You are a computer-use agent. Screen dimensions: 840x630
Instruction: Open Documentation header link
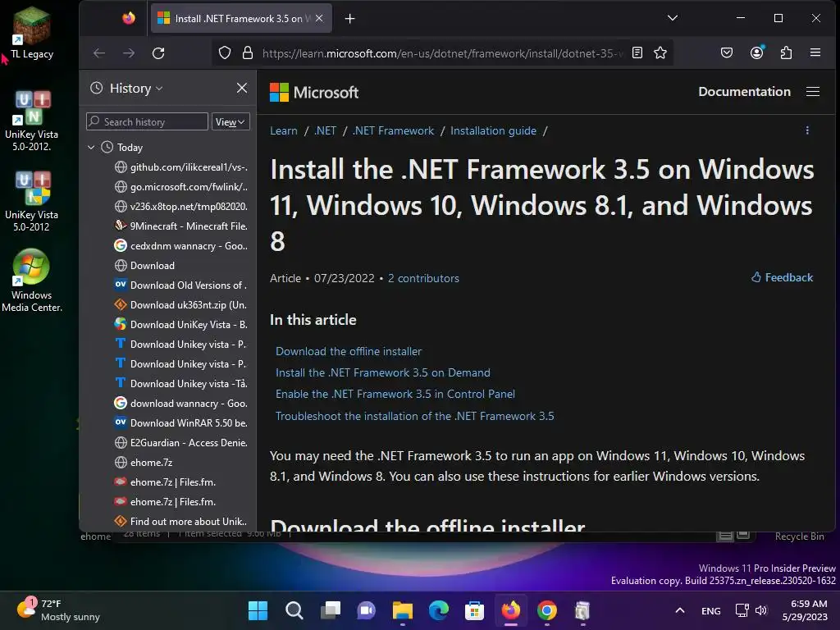tap(744, 92)
